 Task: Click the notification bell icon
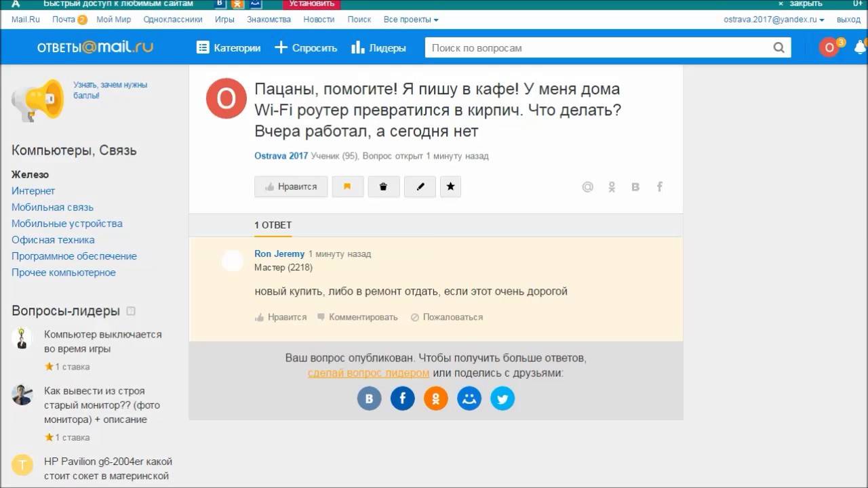pyautogui.click(x=861, y=47)
